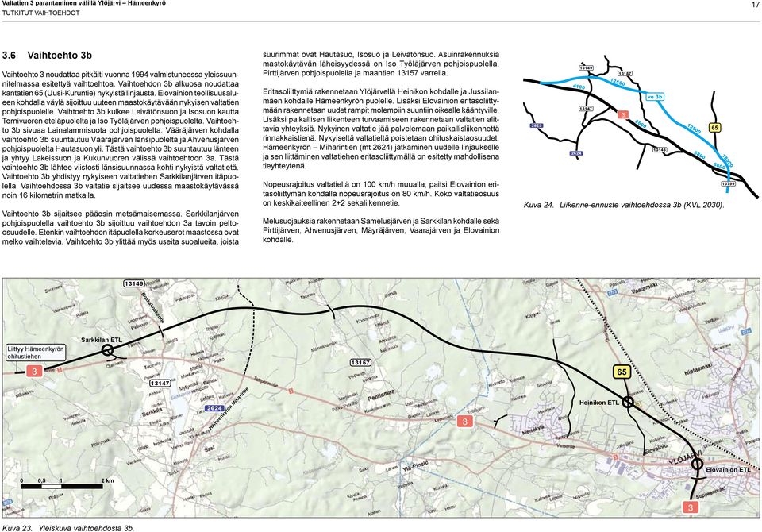The width and height of the screenshot is (762, 532).
Task: Click the 'TUTKITUT VAIHTOEHDOT' header text
Action: coord(40,13)
